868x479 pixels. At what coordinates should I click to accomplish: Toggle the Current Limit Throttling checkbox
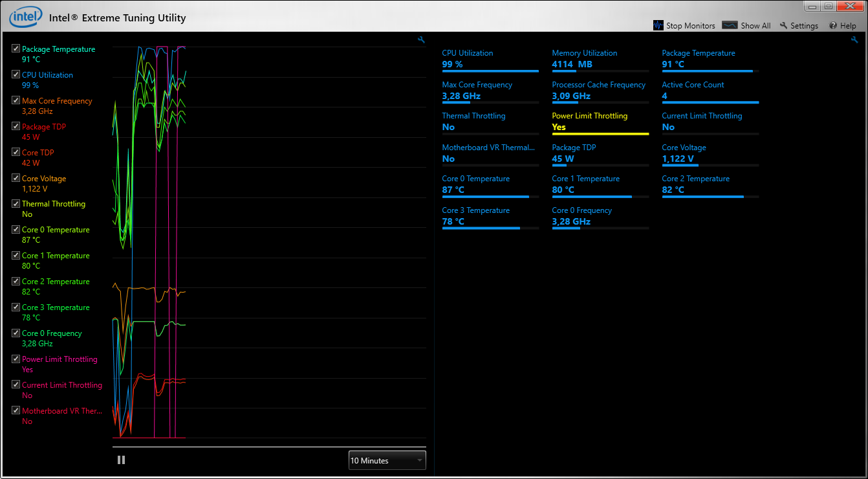coord(16,384)
